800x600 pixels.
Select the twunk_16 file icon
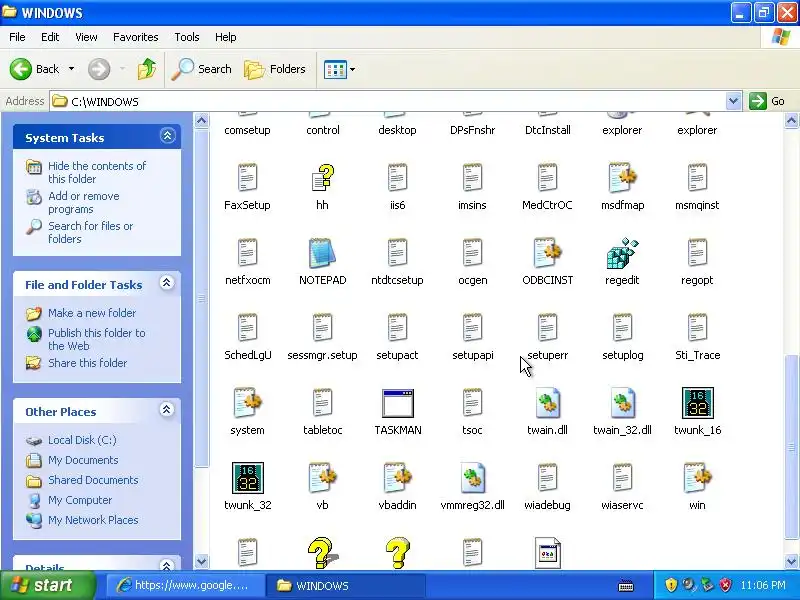coord(697,403)
